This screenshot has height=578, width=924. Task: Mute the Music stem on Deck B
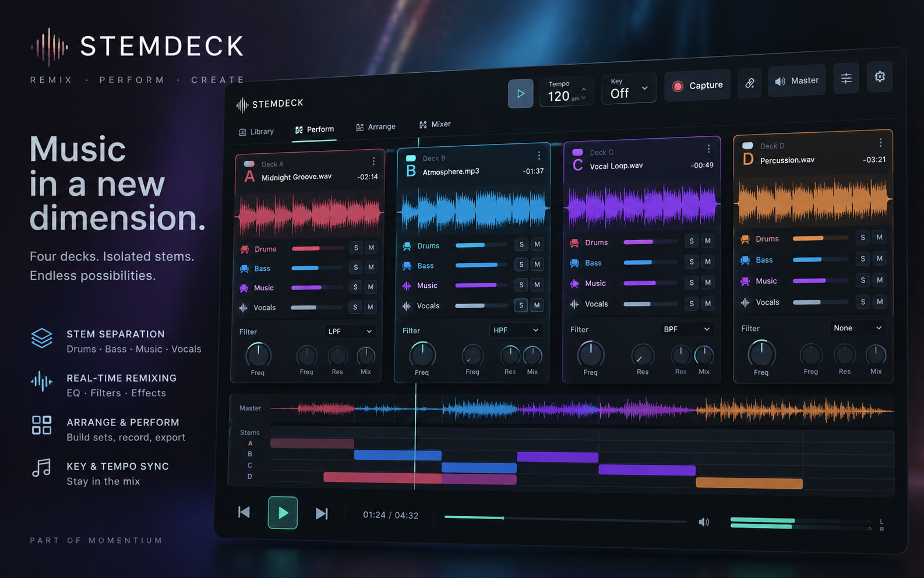[x=537, y=284]
